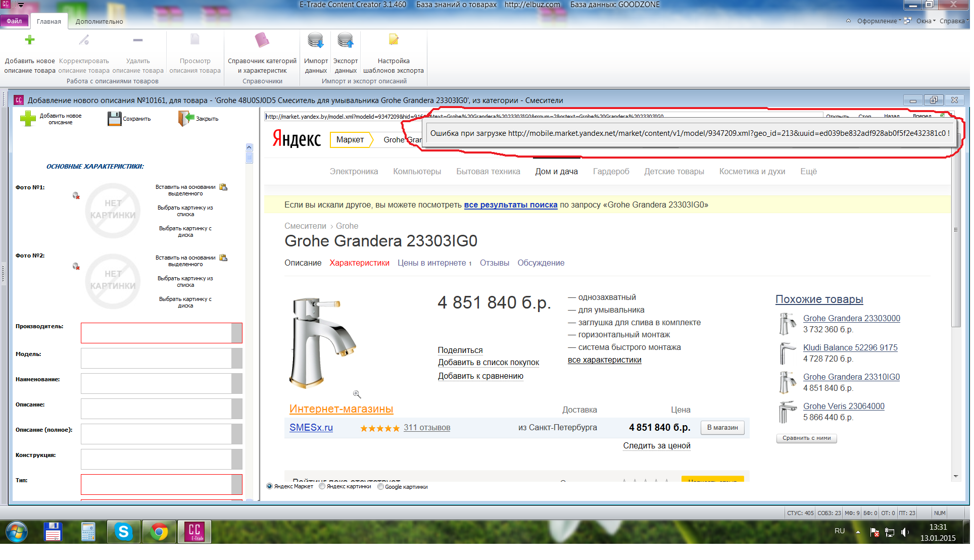Click the left form panel scrollbar thumb

tap(249, 157)
